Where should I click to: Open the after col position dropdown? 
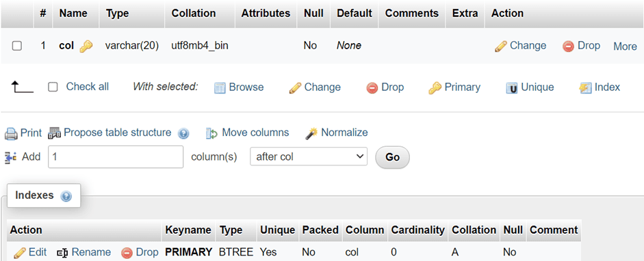click(x=309, y=157)
